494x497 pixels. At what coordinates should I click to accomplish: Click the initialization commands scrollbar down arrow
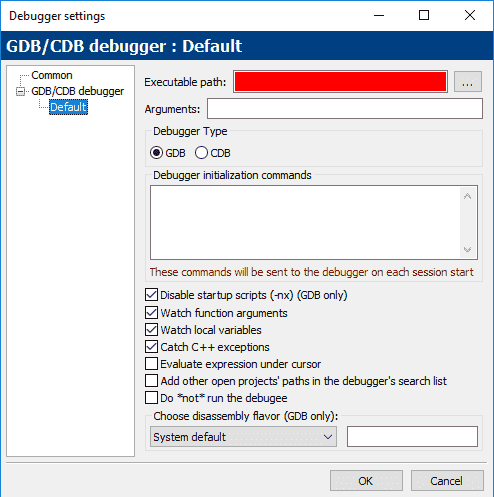(467, 250)
